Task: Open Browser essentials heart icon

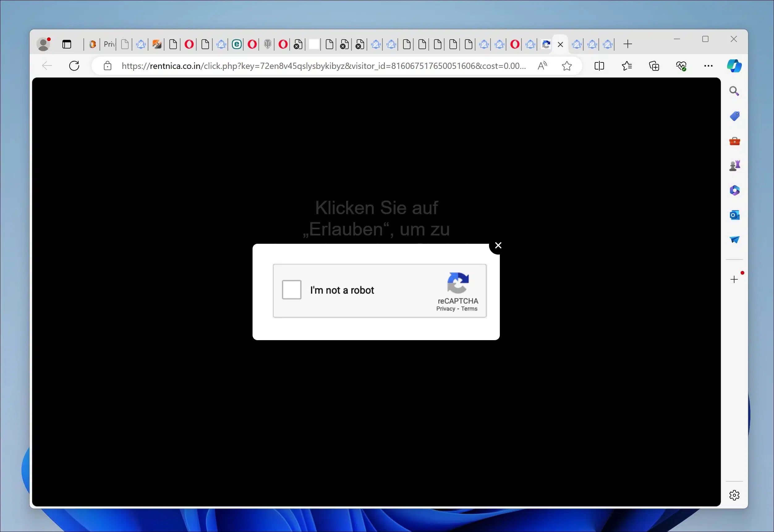Action: tap(681, 66)
